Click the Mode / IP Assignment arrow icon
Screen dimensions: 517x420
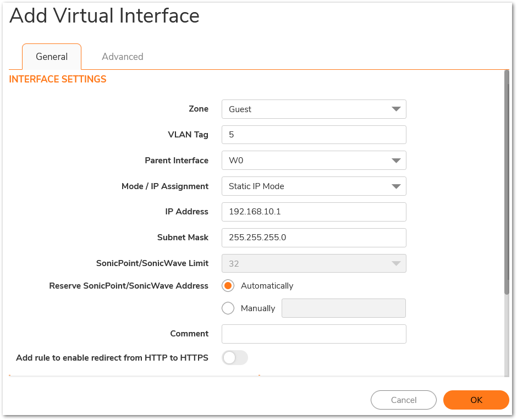pyautogui.click(x=396, y=186)
